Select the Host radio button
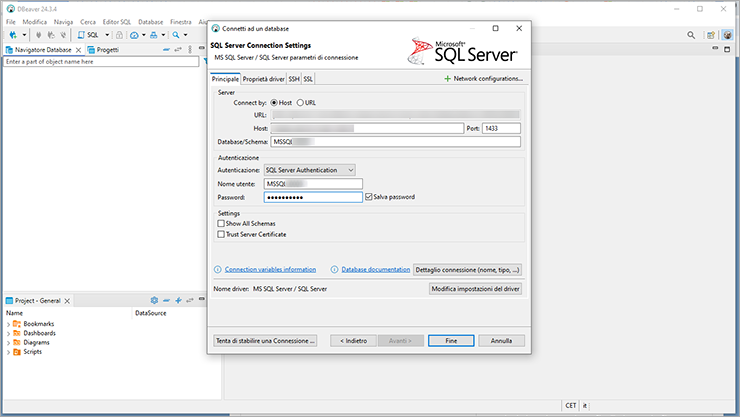The width and height of the screenshot is (740, 417). (x=274, y=102)
